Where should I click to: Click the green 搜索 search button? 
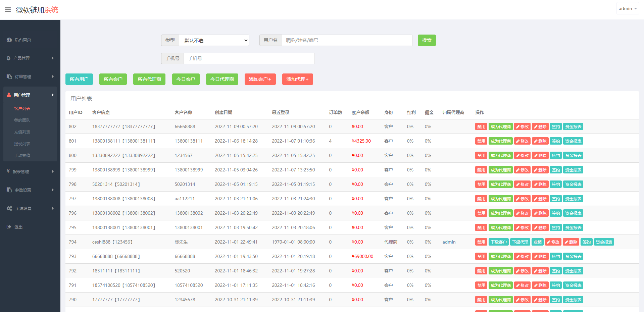click(427, 40)
